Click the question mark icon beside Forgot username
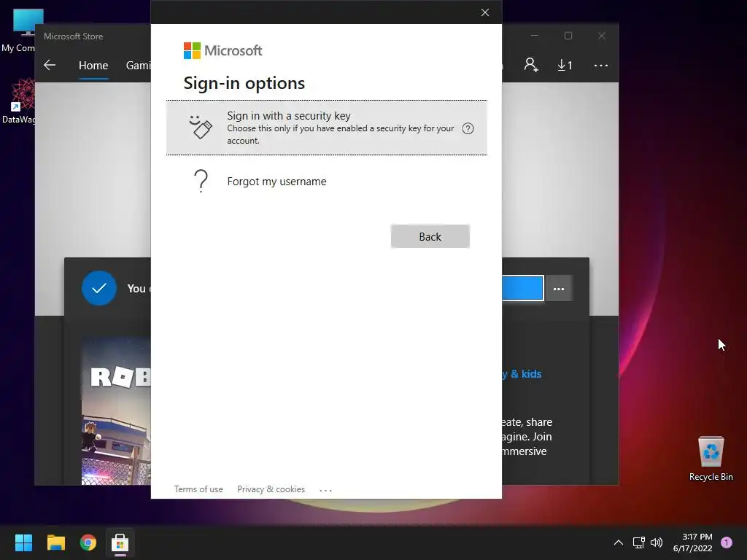747x560 pixels. pos(201,182)
